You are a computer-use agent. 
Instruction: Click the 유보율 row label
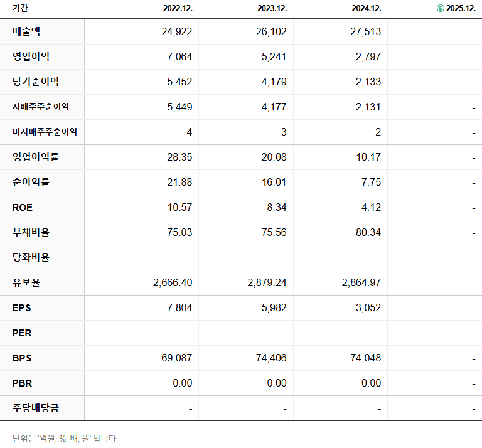click(26, 283)
